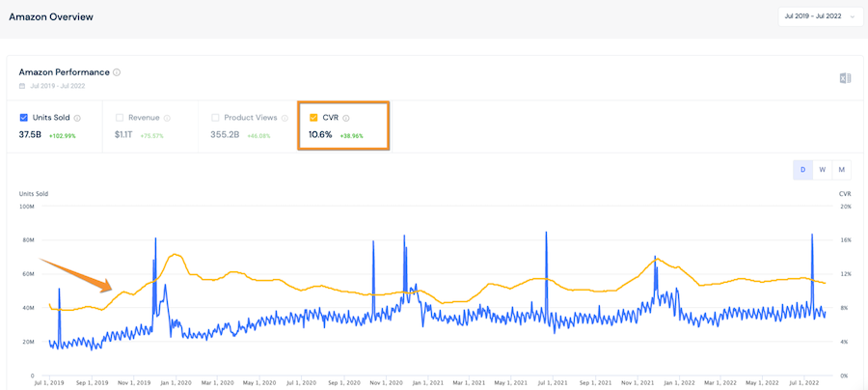
Task: Export chart data via the Excel icon
Action: coord(845,78)
